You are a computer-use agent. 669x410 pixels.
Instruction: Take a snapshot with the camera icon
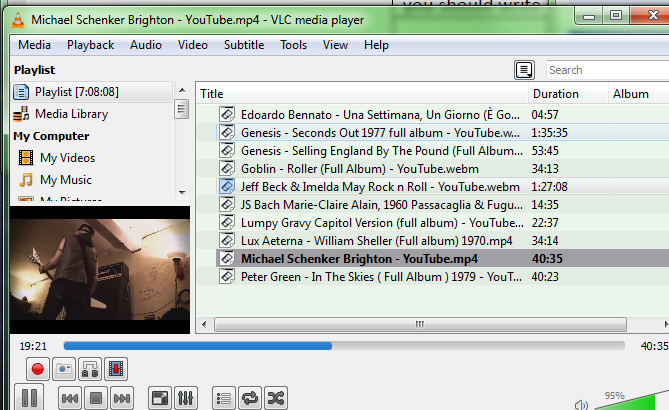(x=64, y=369)
